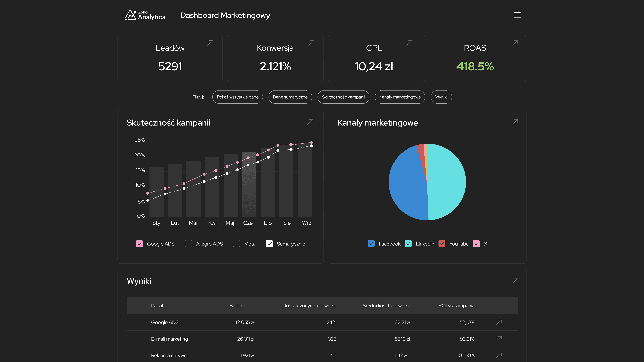Select the Dane sumaryczne filter
This screenshot has height=362, width=644.
click(290, 97)
